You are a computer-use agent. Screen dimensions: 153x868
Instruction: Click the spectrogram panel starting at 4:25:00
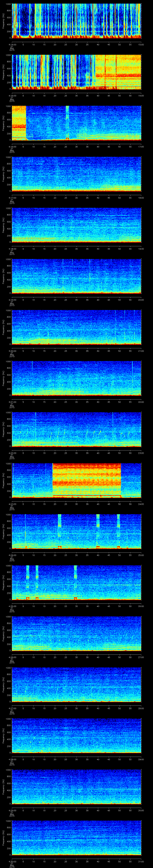tap(77, 582)
